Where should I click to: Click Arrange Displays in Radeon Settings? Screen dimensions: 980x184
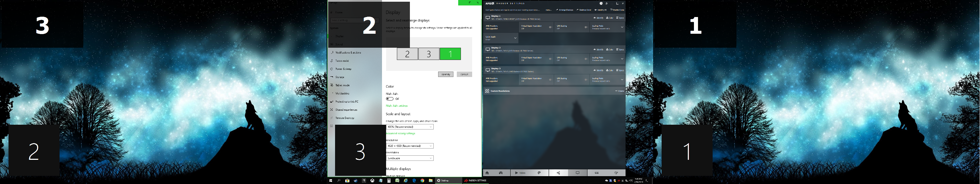pos(565,10)
